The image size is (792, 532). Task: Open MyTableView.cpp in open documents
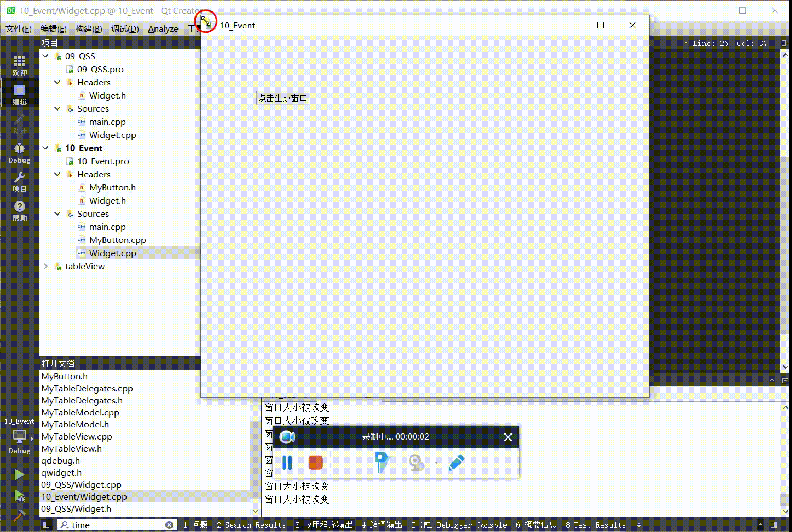point(77,436)
